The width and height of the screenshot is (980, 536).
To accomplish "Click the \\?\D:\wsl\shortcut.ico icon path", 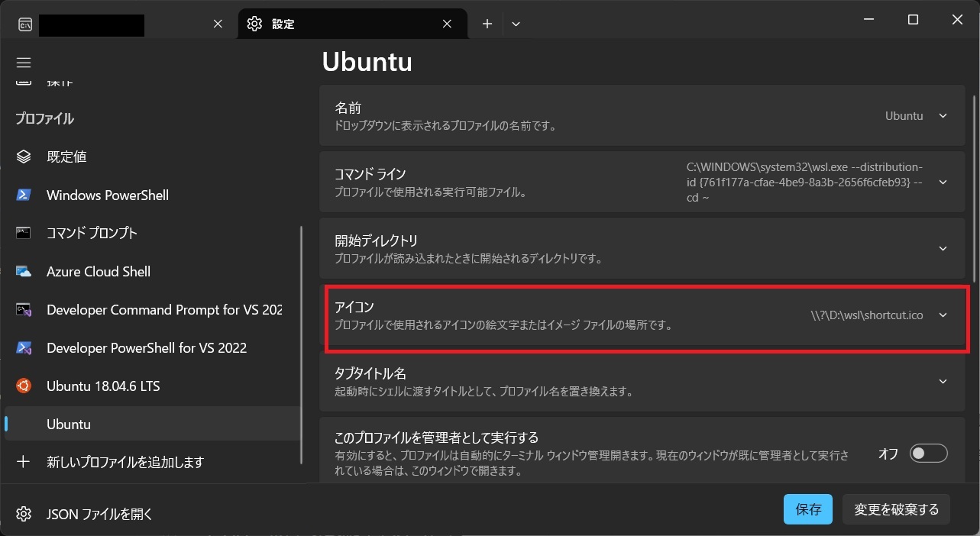I will (x=866, y=315).
